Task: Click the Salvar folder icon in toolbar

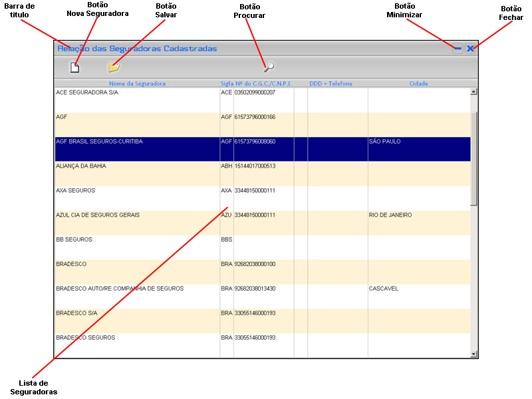Action: pyautogui.click(x=114, y=67)
